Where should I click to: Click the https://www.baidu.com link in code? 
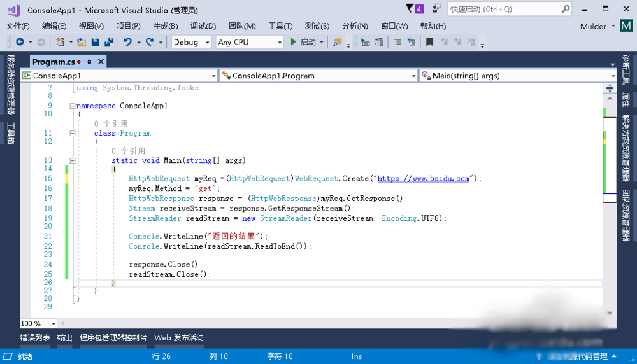(423, 179)
